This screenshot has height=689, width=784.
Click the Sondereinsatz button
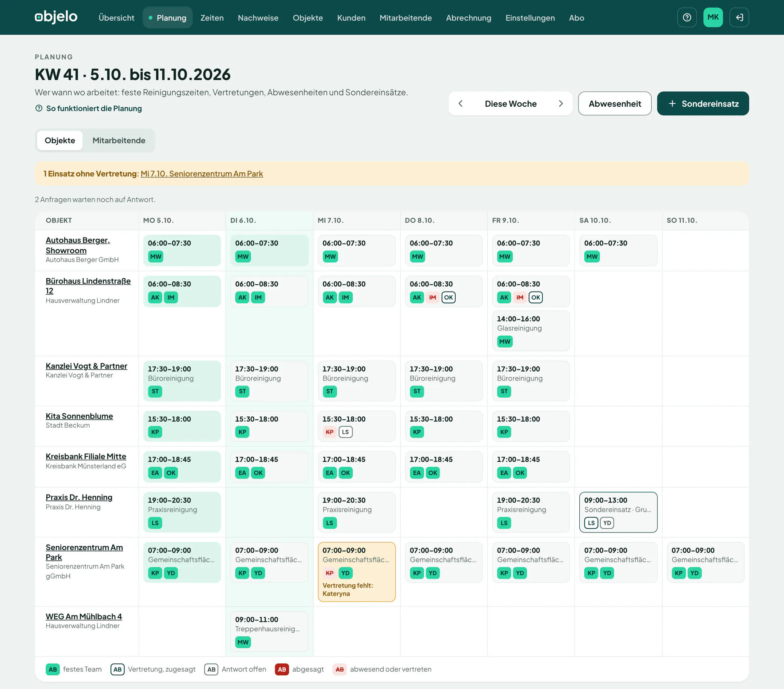pyautogui.click(x=703, y=104)
